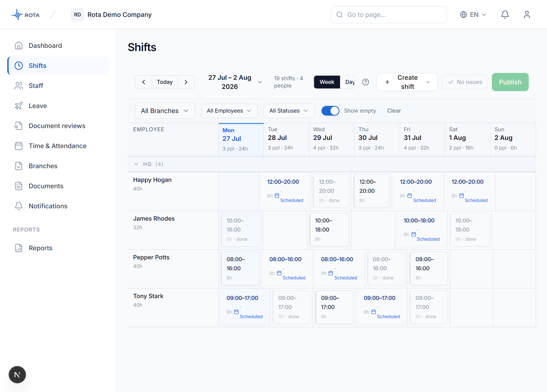Open Tony Stark Thursday 09:00–17:00 shift
This screenshot has width=547, height=392.
[x=381, y=307]
